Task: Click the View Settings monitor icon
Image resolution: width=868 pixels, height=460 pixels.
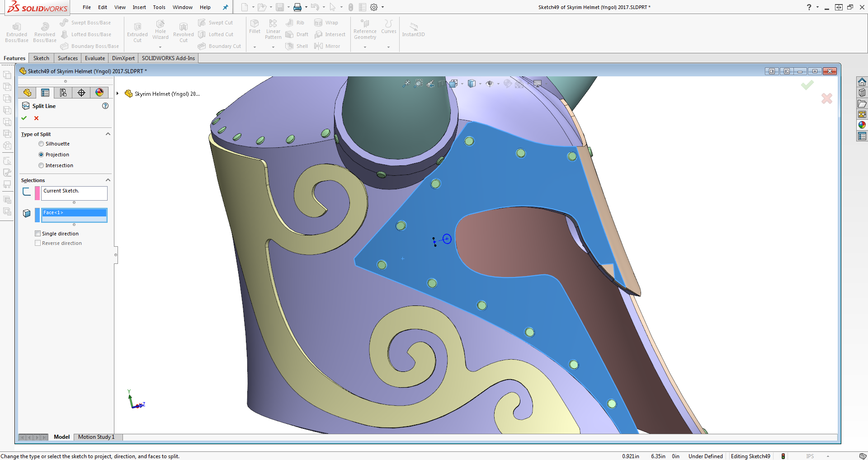Action: coord(538,83)
